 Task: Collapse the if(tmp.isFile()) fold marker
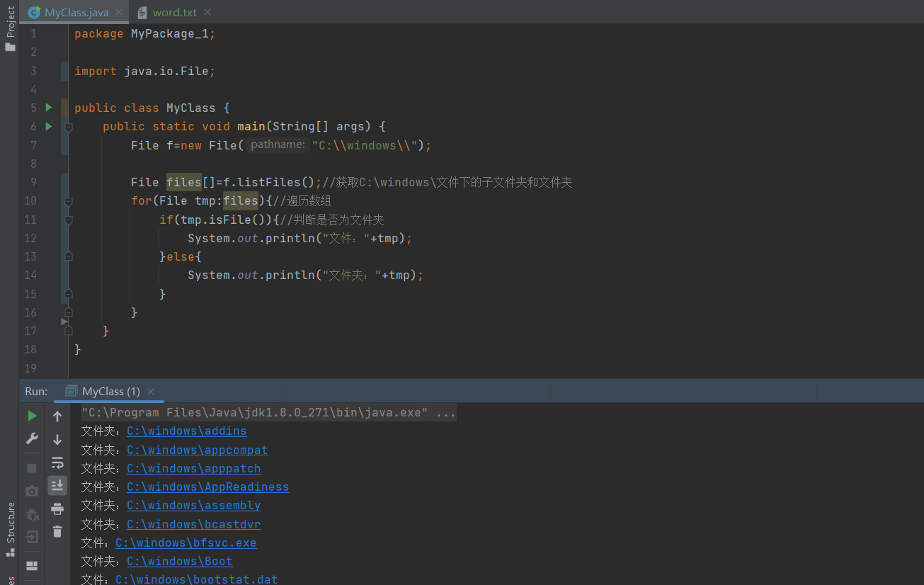pyautogui.click(x=69, y=220)
